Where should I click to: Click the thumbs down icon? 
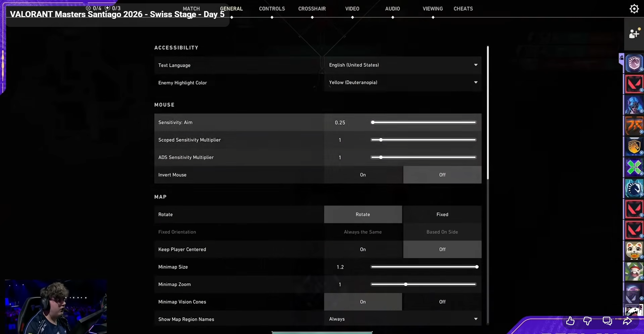coord(587,321)
